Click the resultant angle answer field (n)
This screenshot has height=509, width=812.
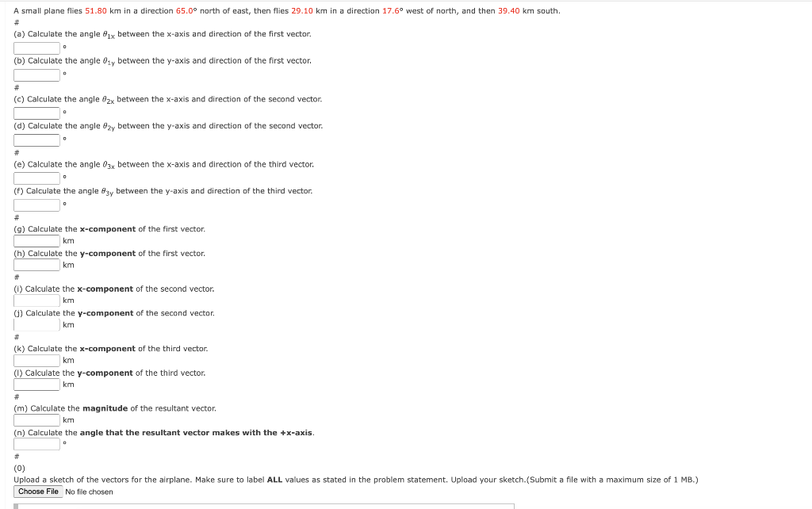[36, 444]
